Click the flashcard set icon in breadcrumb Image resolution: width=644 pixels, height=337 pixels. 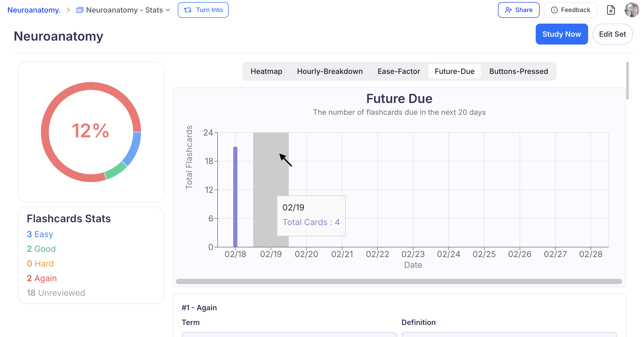pos(80,10)
